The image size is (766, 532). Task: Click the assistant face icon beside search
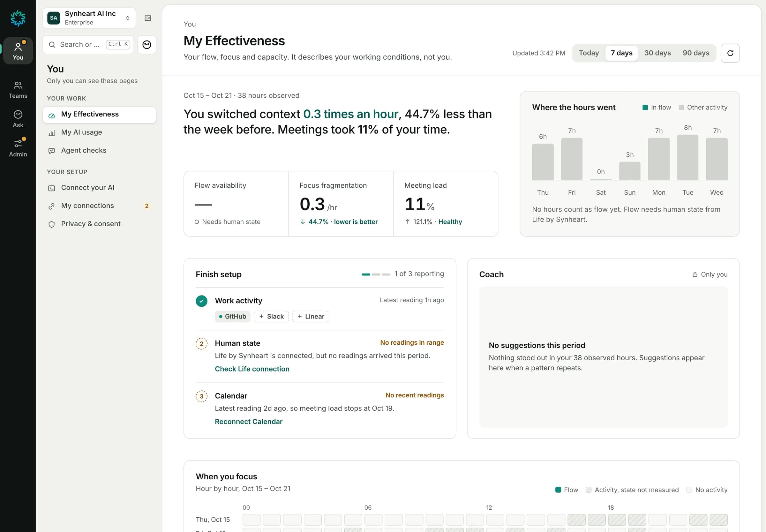pyautogui.click(x=147, y=44)
